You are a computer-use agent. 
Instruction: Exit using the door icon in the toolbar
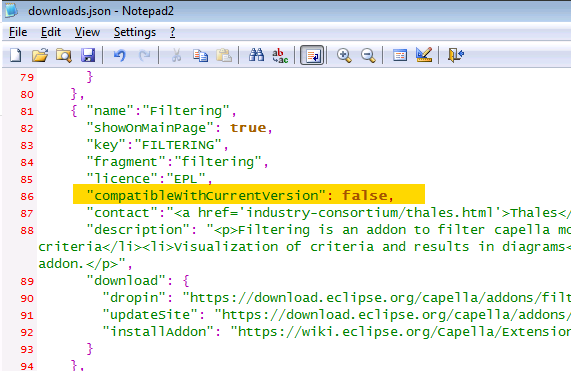pyautogui.click(x=456, y=55)
